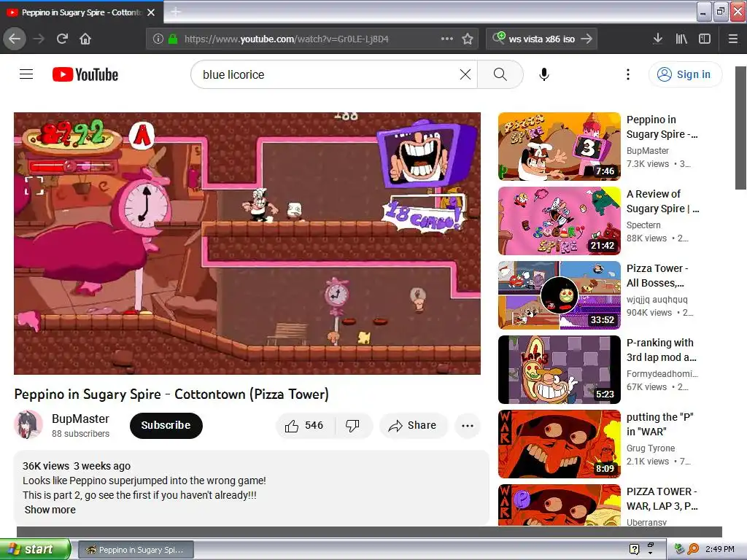Open the Windows start button
Screen dimensions: 747x560
pos(35,549)
